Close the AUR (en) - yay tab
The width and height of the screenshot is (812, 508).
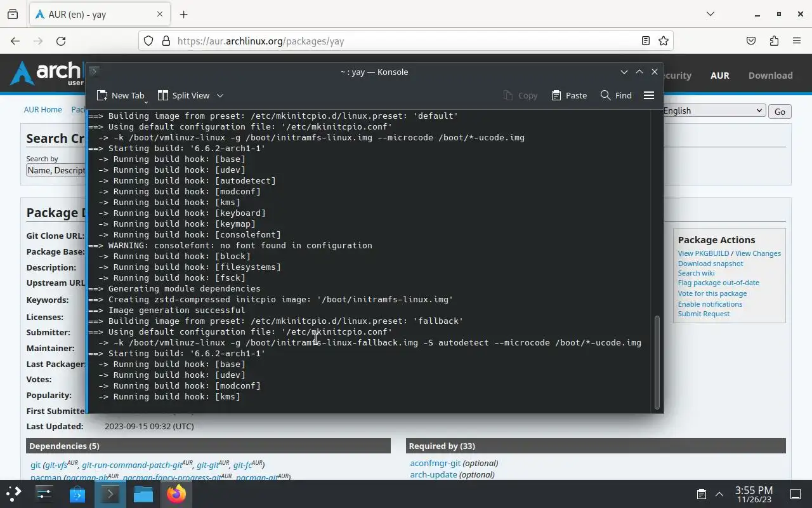coord(160,14)
